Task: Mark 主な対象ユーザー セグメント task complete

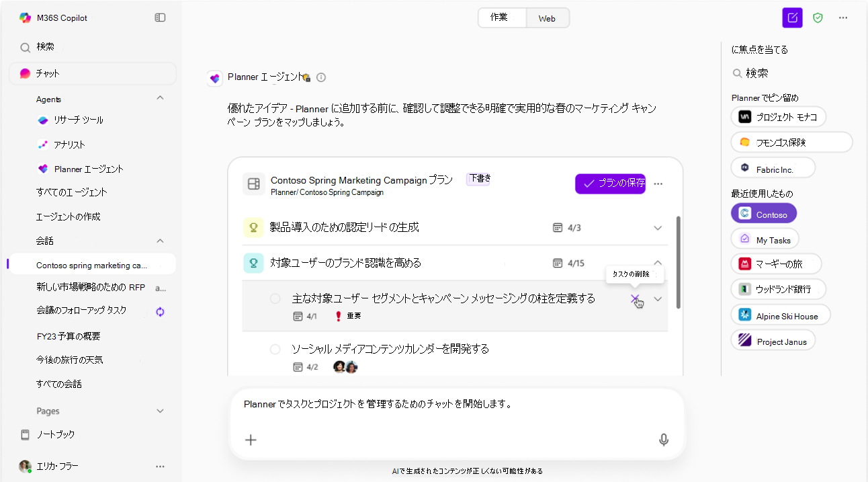Action: [x=275, y=298]
